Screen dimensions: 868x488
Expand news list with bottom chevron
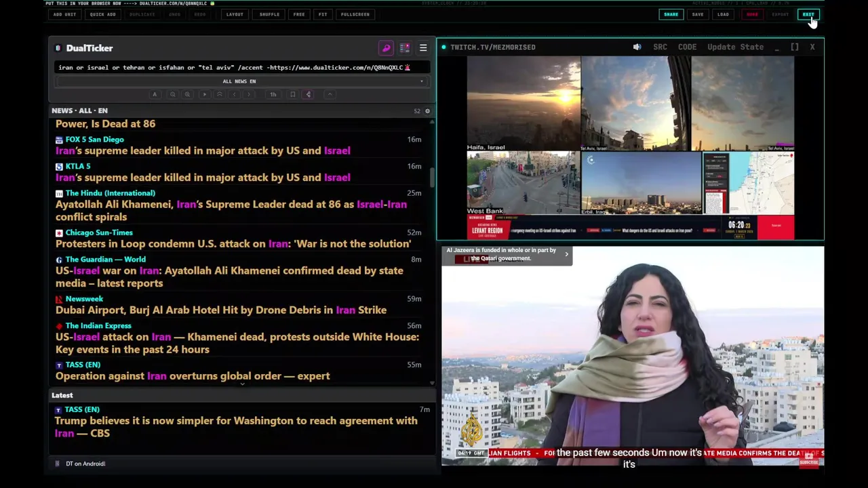pyautogui.click(x=242, y=384)
